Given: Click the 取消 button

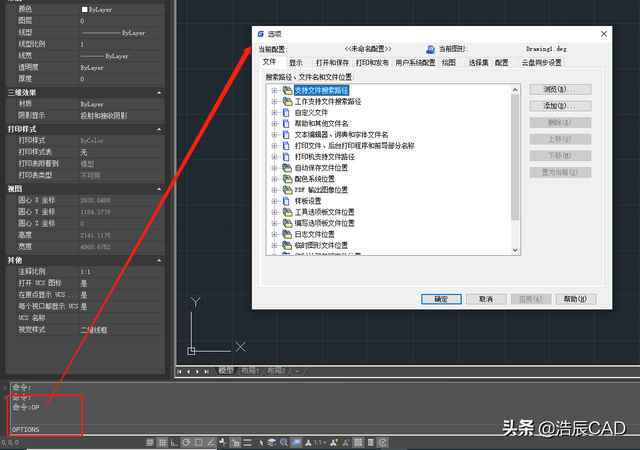Looking at the screenshot, I should (486, 299).
